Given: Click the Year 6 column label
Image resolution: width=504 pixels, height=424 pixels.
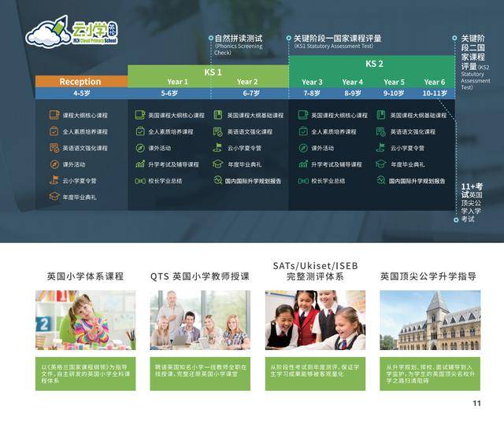Looking at the screenshot, I should click(434, 82).
